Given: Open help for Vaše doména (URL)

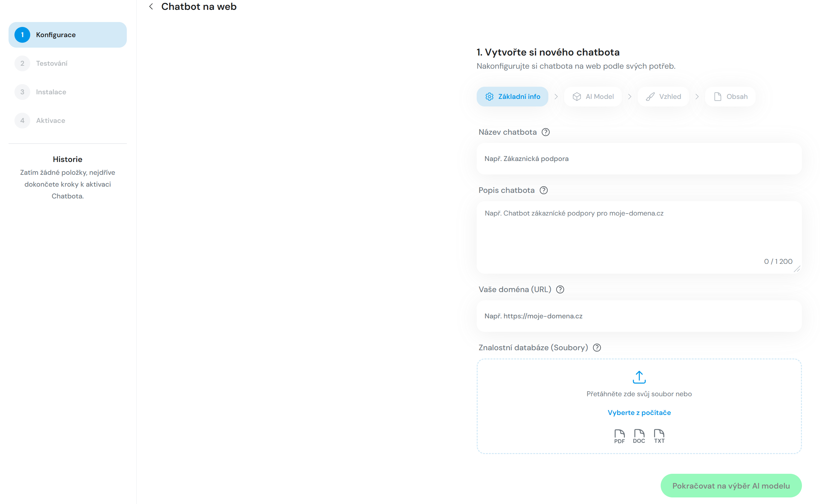Looking at the screenshot, I should [560, 289].
